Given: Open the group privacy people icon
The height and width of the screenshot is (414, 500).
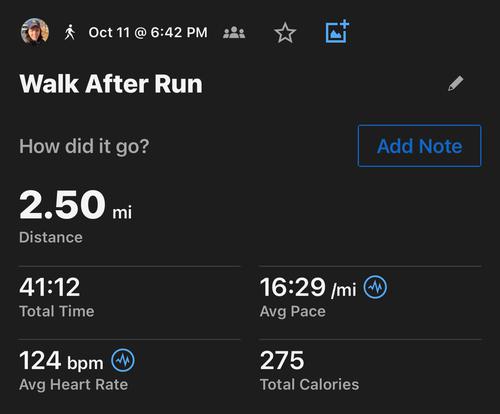Looking at the screenshot, I should tap(234, 32).
